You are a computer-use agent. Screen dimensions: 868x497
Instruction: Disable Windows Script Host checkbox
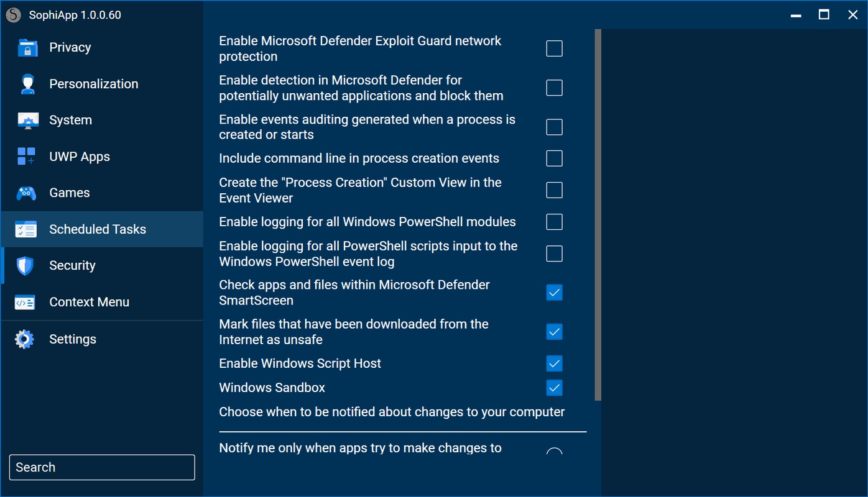click(554, 363)
